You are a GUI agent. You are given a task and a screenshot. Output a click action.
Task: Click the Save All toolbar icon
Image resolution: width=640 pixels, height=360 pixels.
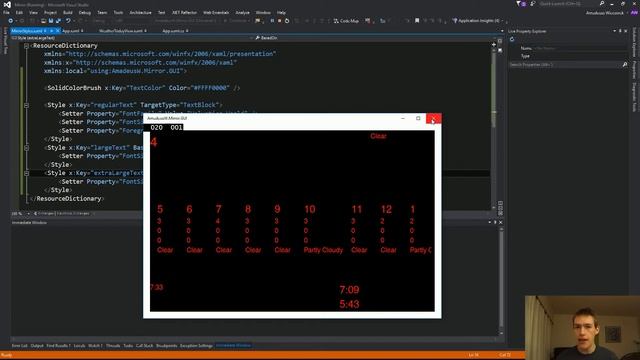[x=58, y=21]
